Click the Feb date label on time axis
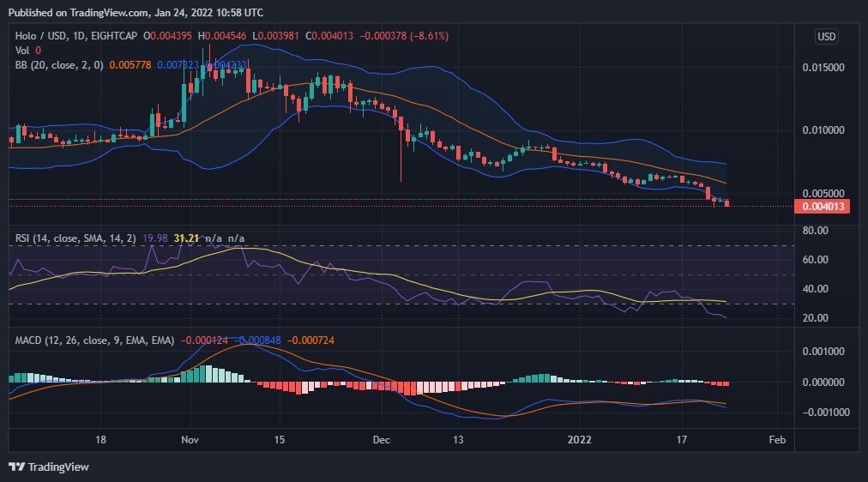Image resolution: width=868 pixels, height=482 pixels. click(777, 440)
